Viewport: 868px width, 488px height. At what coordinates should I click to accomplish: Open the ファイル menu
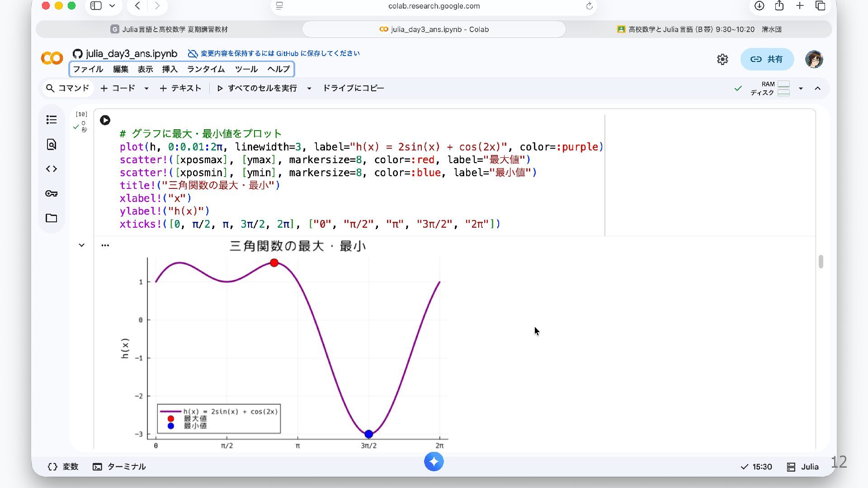[88, 69]
